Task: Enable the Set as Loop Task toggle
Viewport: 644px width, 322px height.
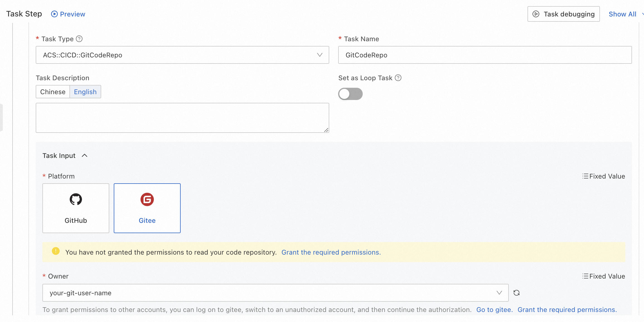Action: (x=350, y=94)
